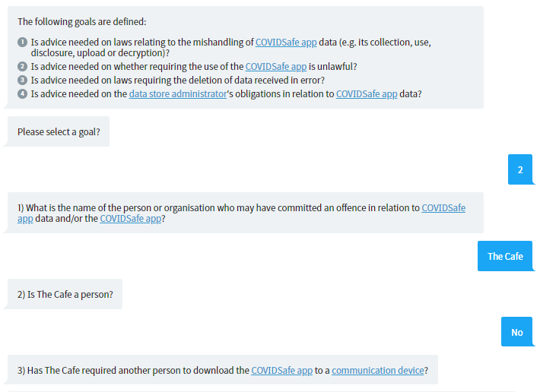
Task: Open COVIDSafe app link in goal 1
Action: click(286, 43)
